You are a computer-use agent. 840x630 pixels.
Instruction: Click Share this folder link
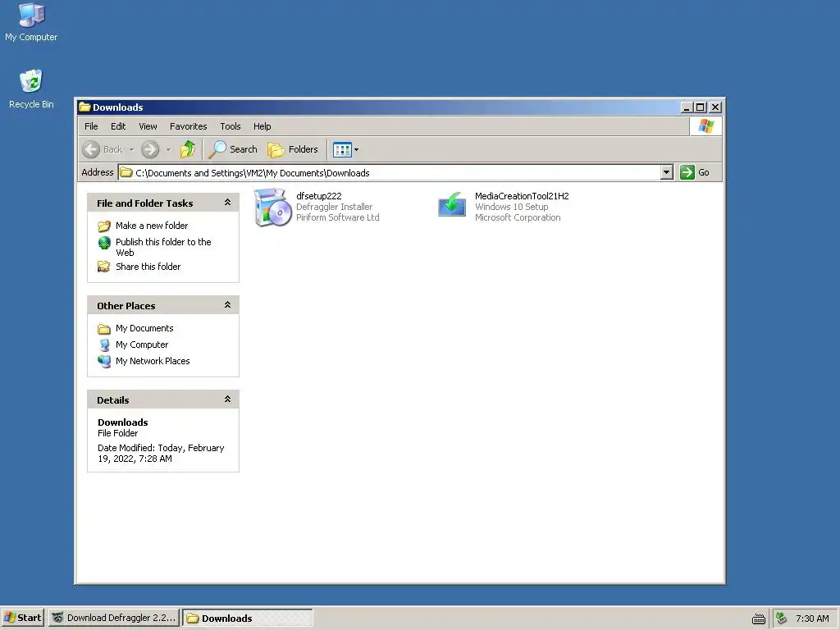click(x=148, y=267)
